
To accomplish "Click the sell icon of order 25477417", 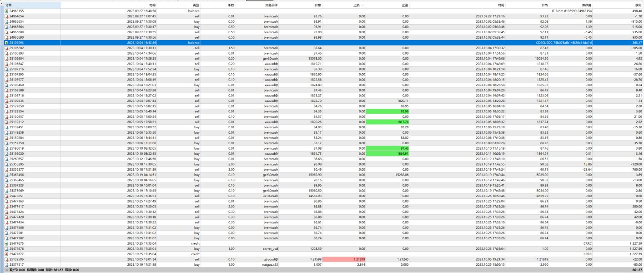I will (6, 207).
